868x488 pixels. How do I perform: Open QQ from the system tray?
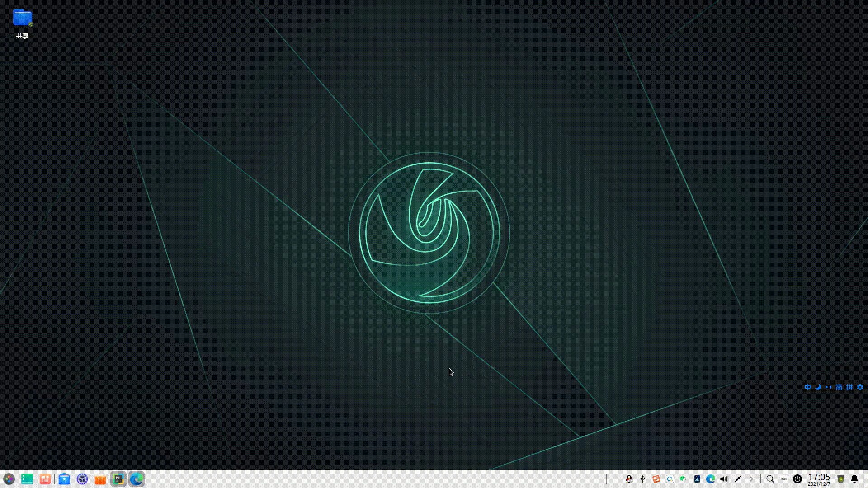(629, 479)
